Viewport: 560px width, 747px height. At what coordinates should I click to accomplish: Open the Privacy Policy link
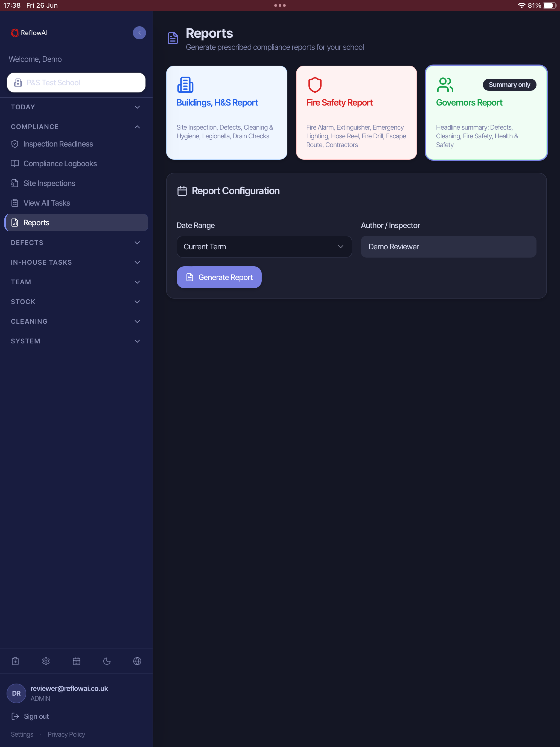pos(66,734)
